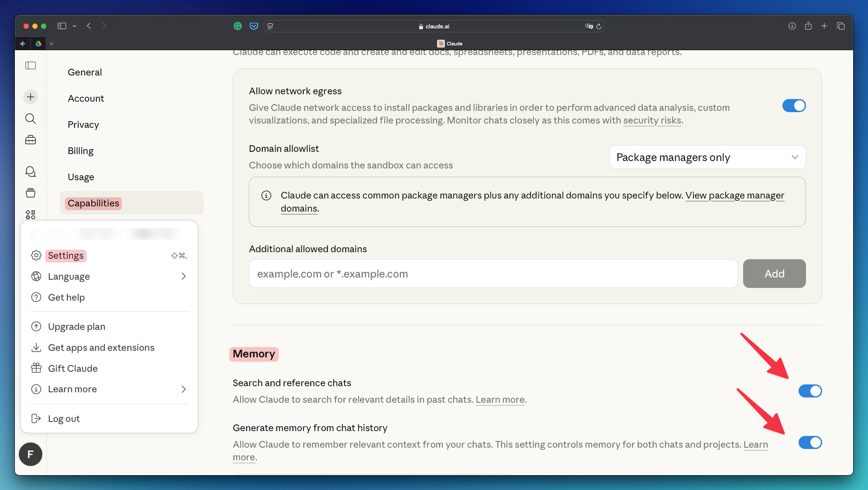This screenshot has width=868, height=490.
Task: Expand the Learn more submenu
Action: 109,389
